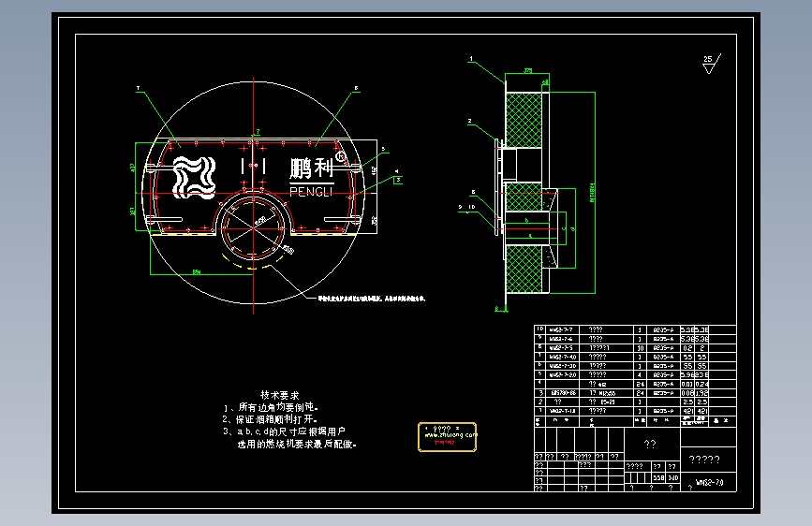Click the registered trademark ® symbol
Viewport: 812px width, 526px height.
pyautogui.click(x=340, y=156)
